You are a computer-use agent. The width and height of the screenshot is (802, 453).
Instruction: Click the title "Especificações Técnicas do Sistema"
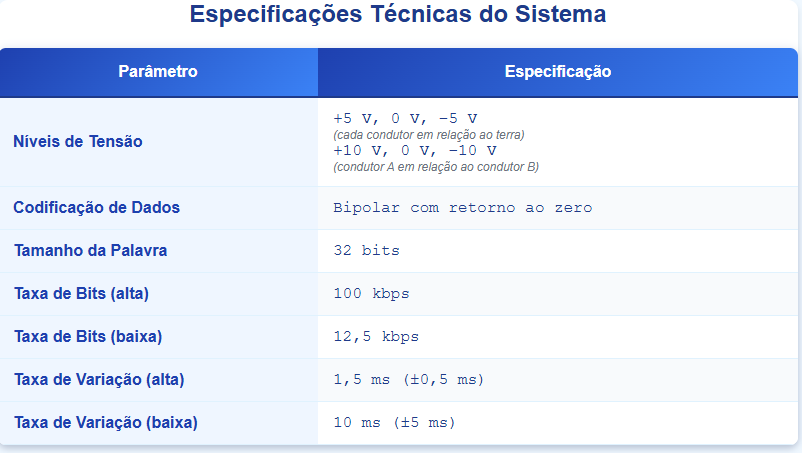click(397, 16)
